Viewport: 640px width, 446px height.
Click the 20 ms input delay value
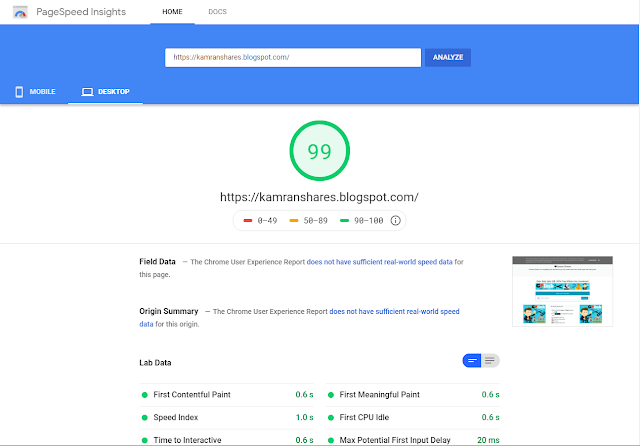tap(488, 440)
